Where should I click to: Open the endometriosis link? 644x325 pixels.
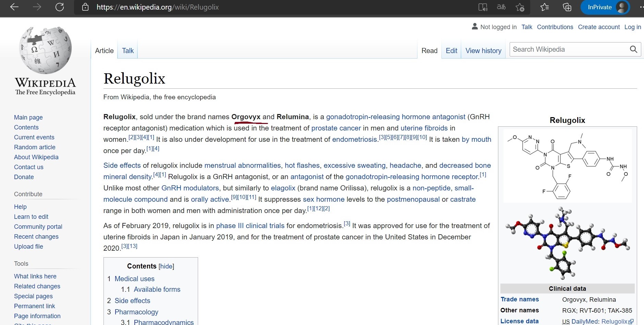click(354, 139)
